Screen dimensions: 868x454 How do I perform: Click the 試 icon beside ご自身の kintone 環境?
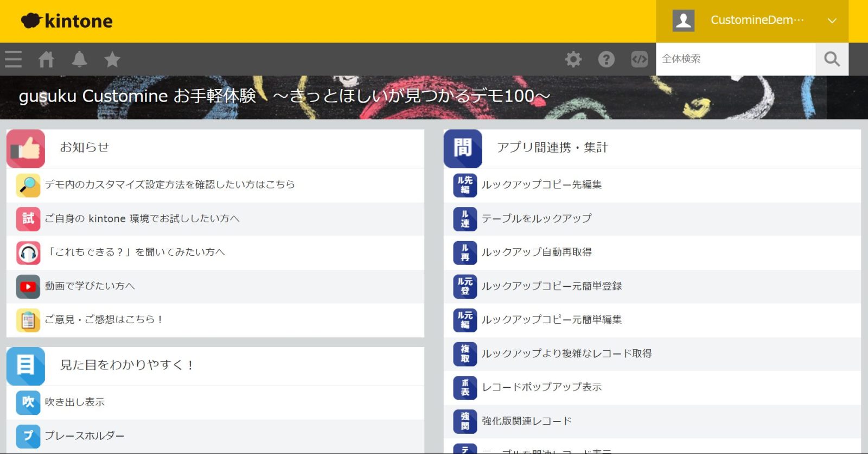[28, 219]
